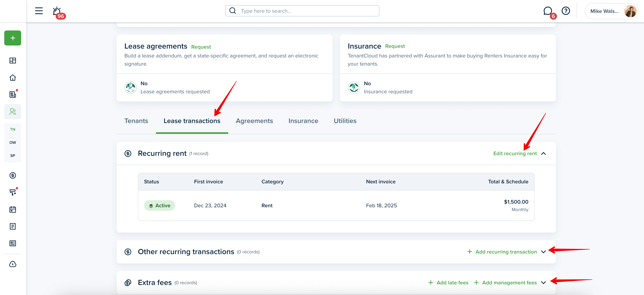Open the TN tenants sidebar shortcut
The height and width of the screenshot is (295, 644).
click(x=13, y=129)
